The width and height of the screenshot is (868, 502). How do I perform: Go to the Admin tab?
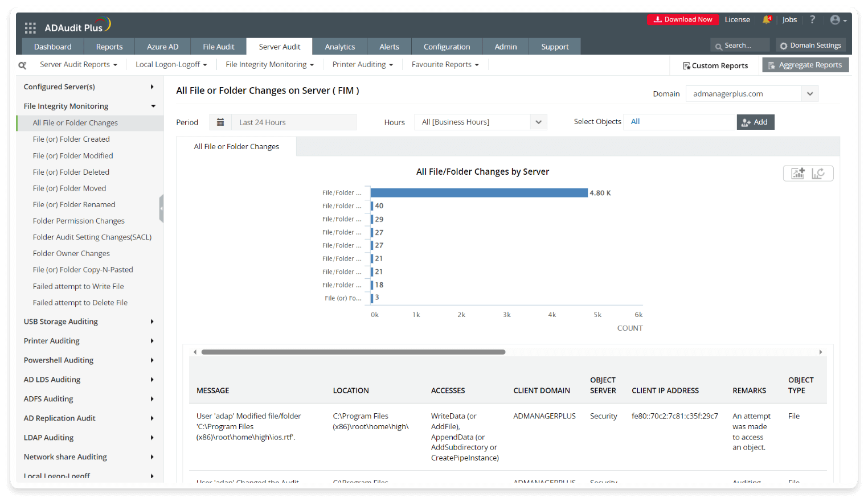click(x=506, y=47)
